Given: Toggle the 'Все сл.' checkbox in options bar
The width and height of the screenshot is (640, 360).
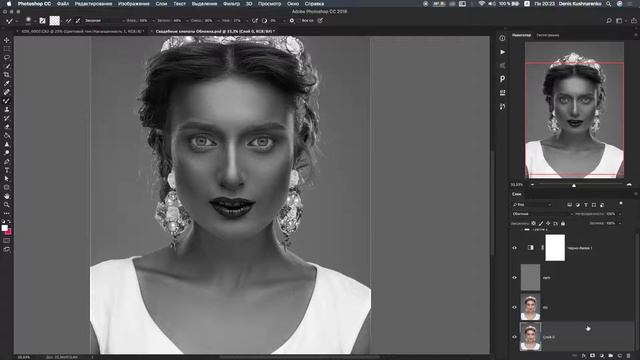Looking at the screenshot, I should tap(299, 20).
